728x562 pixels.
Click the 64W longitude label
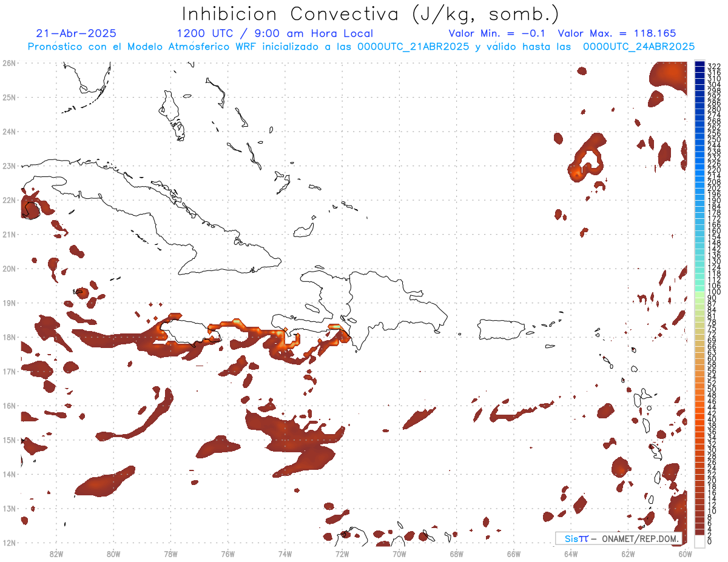pos(571,553)
